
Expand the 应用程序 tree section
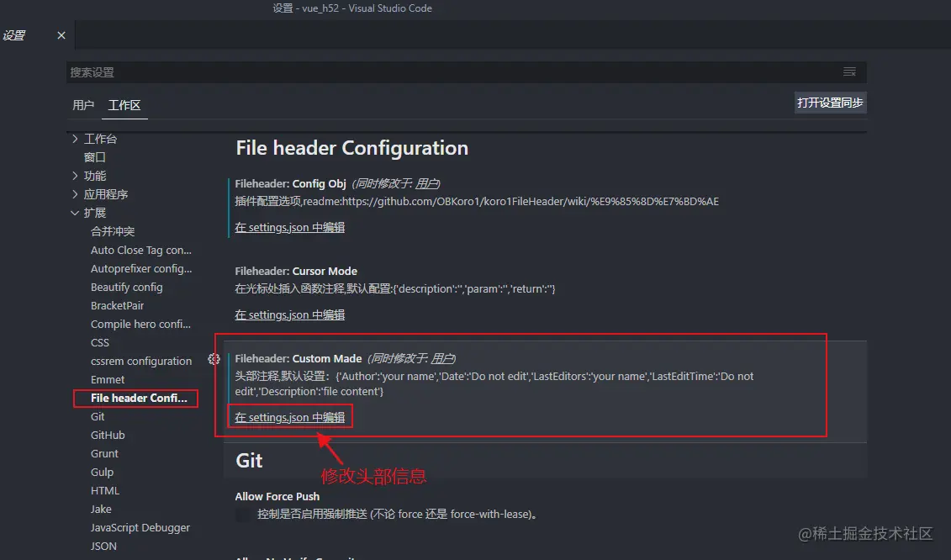pyautogui.click(x=75, y=194)
